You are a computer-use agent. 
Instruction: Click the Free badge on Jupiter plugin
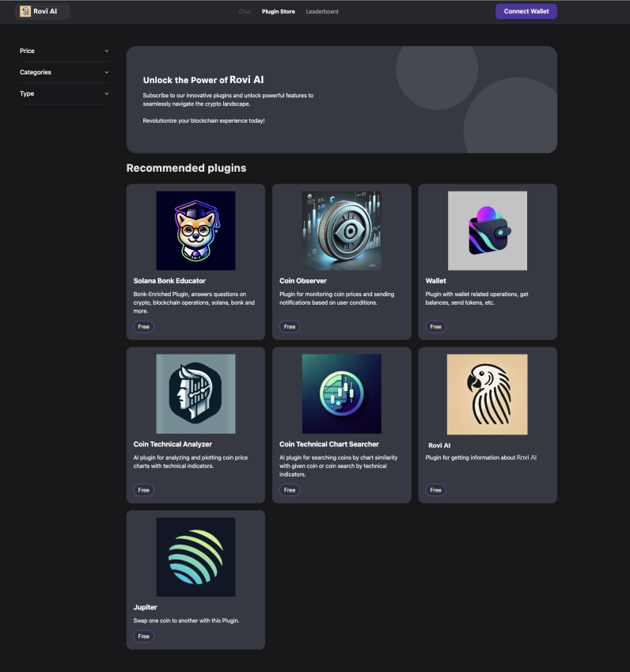coord(143,636)
